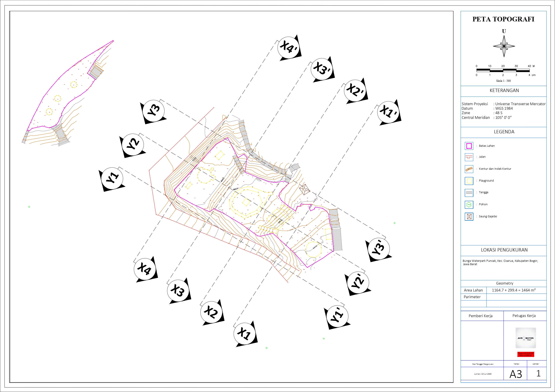Click the AKS Section company logo

525,338
